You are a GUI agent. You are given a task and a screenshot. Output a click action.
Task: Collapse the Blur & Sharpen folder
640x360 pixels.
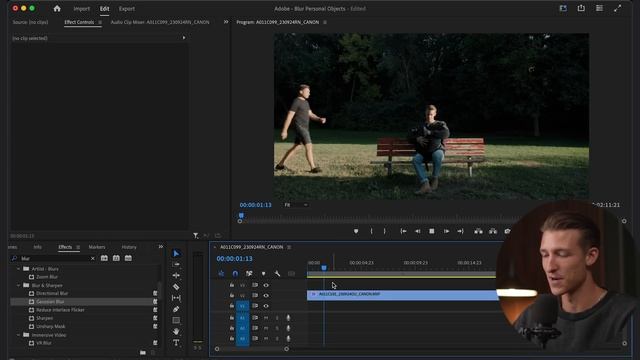18,285
